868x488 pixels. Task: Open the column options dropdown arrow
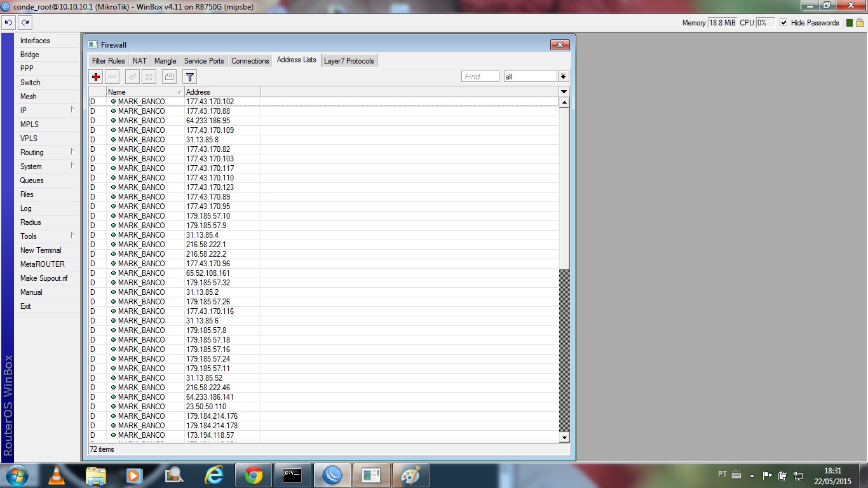(564, 92)
